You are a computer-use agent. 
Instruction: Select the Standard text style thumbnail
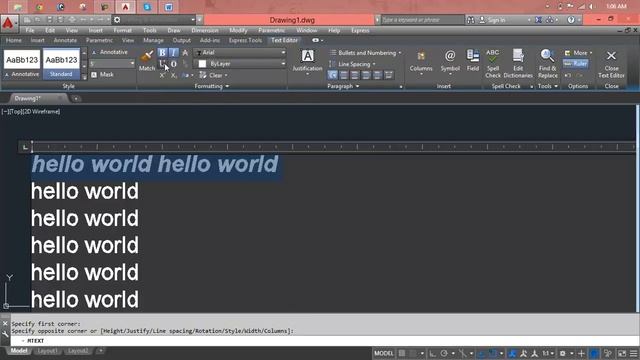[x=61, y=64]
